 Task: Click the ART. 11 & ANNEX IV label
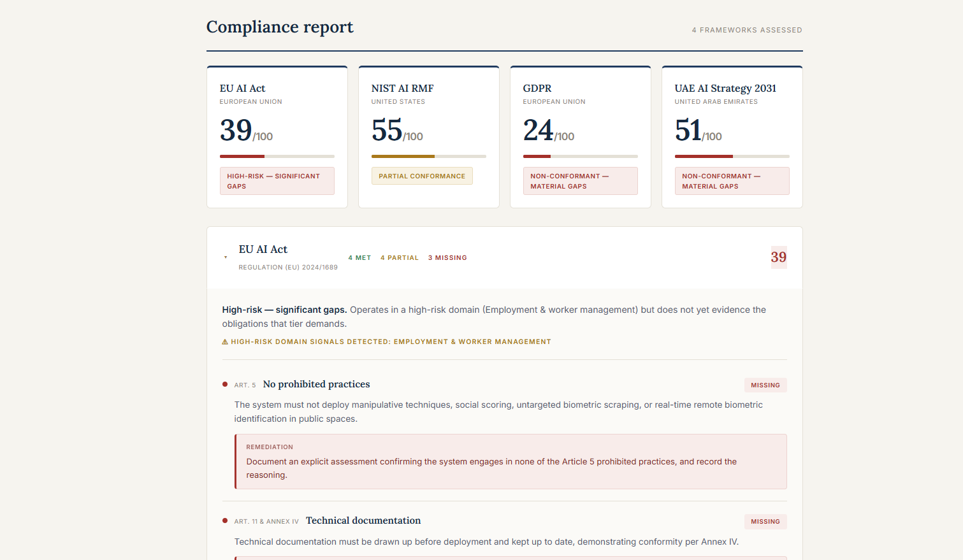(x=266, y=522)
